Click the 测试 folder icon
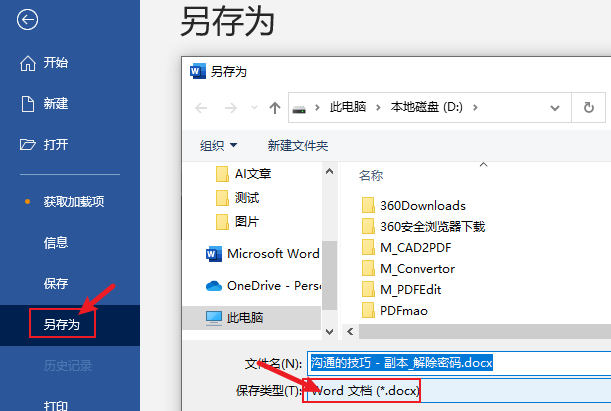The image size is (611, 411). [x=222, y=198]
